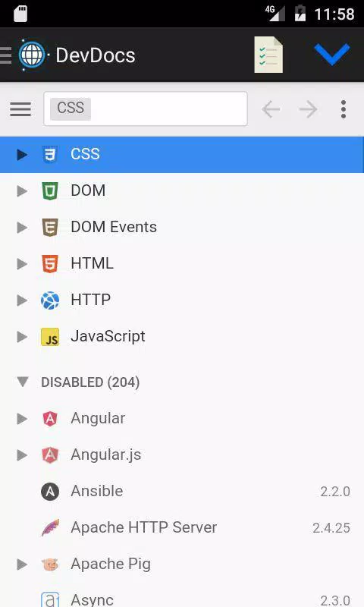Screen dimensions: 364x607
Task: Select the DOM documentation item
Action: 182,191
